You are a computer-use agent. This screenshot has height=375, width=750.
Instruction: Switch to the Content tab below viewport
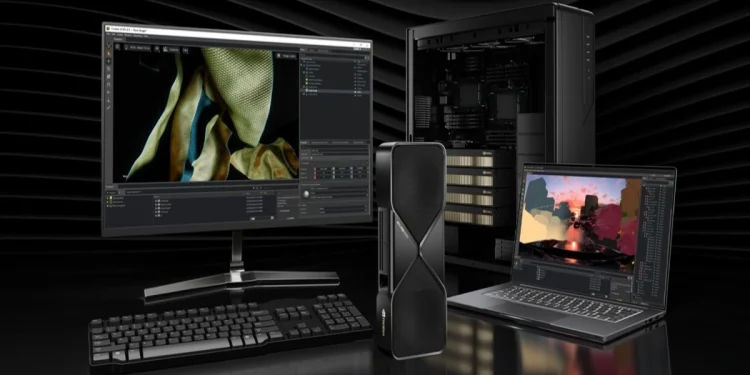[110, 187]
